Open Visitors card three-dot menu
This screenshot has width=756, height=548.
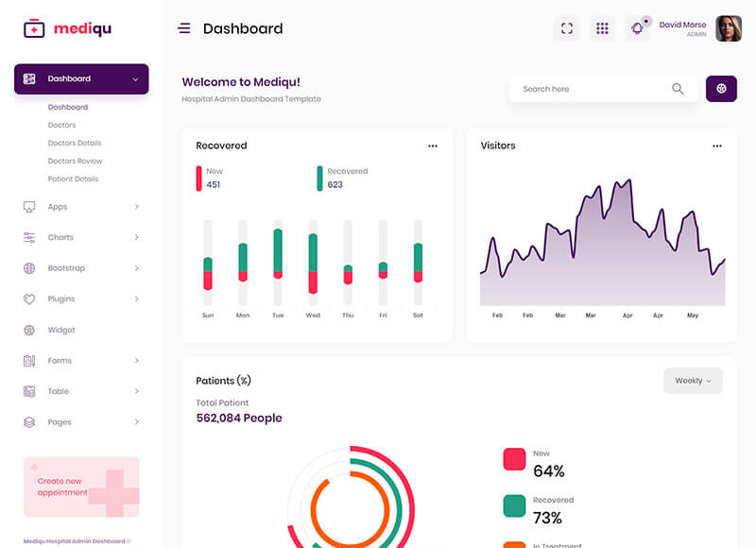[717, 146]
